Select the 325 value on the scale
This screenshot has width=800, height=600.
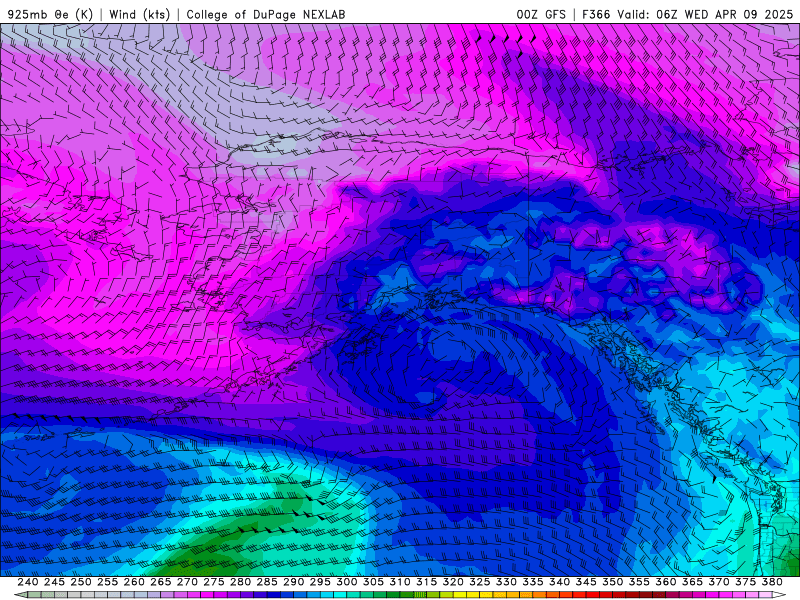coord(480,582)
